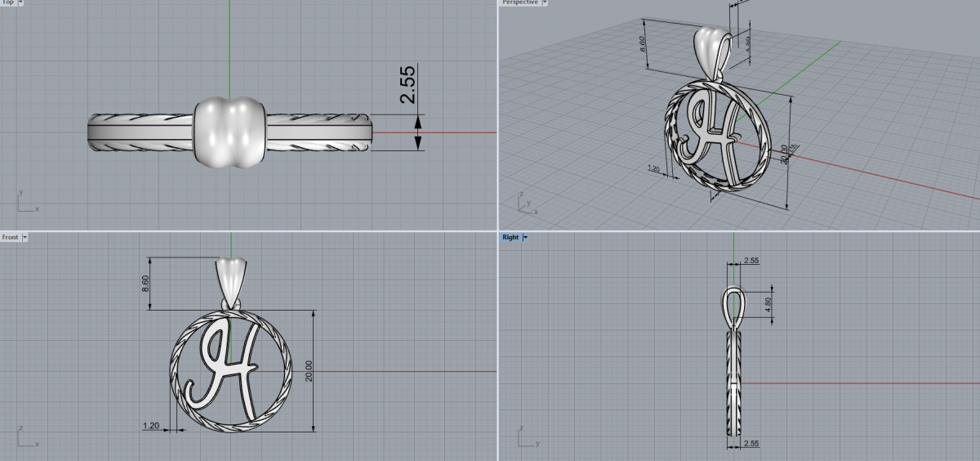Click the Front viewport title label
Viewport: 980px width, 461px height.
pos(10,237)
